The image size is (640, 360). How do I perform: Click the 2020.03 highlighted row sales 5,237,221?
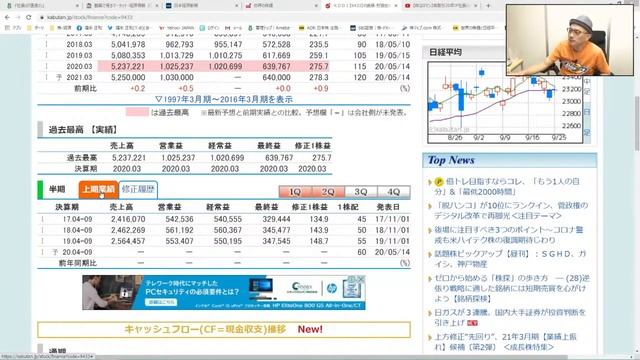click(x=128, y=66)
